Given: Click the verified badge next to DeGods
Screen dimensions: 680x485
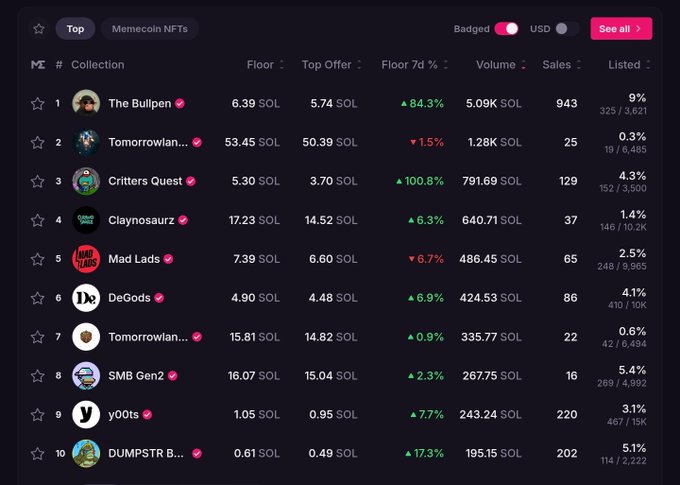Looking at the screenshot, I should tap(159, 298).
